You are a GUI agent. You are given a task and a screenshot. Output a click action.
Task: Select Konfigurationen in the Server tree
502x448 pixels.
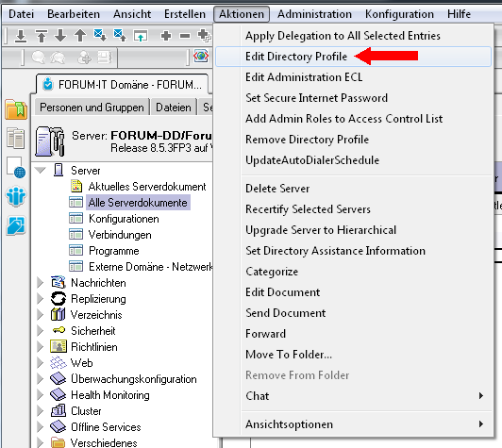point(124,219)
